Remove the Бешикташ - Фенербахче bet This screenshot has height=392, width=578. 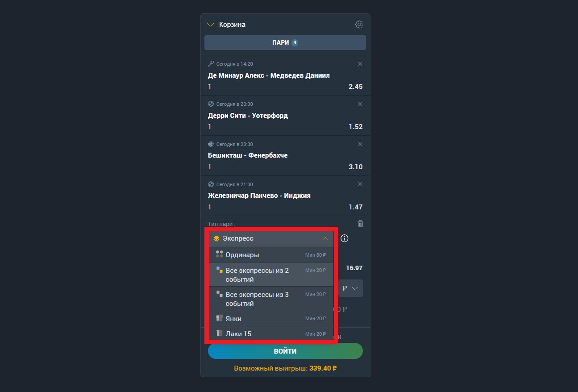coord(360,144)
